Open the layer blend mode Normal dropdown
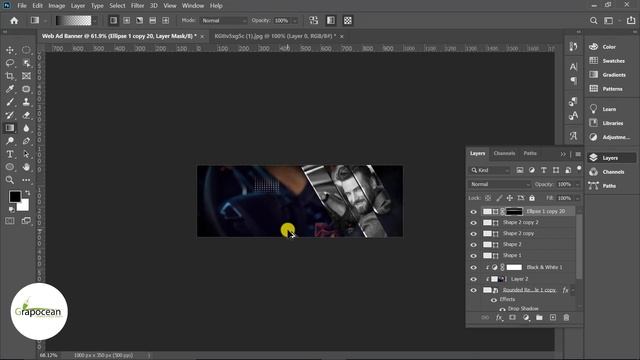Viewport: 640px width, 360px height. 500,184
